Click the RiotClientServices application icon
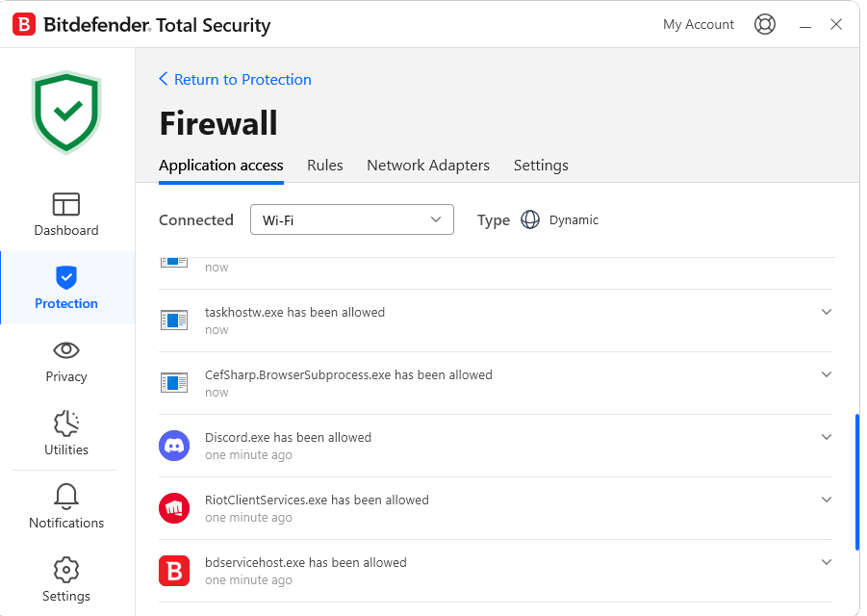This screenshot has width=867, height=616. (x=174, y=508)
